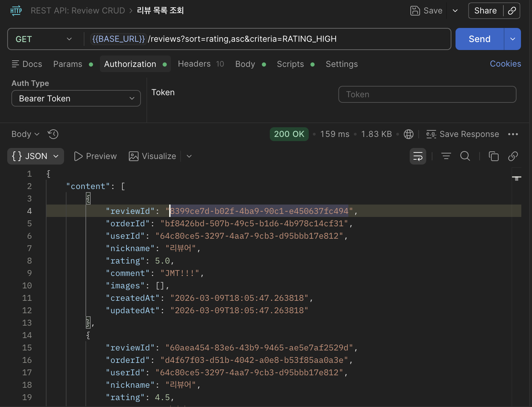
Task: Click the collection breadcrumb REST API: Review CRUD
Action: click(78, 11)
